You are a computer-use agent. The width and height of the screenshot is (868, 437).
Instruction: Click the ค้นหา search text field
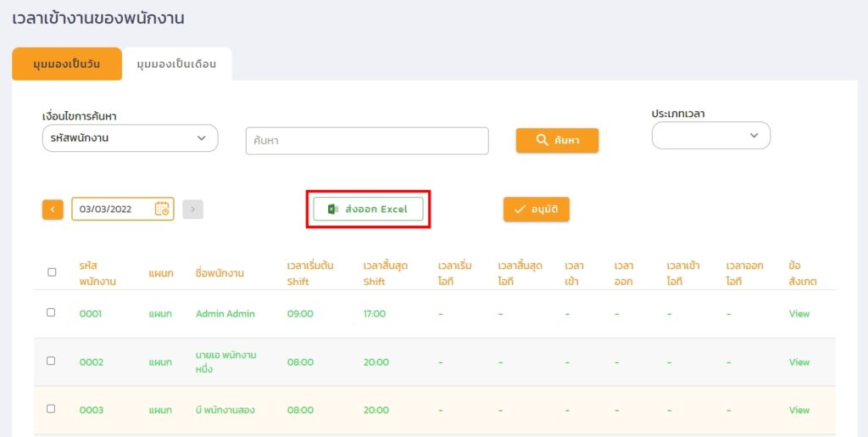(367, 141)
